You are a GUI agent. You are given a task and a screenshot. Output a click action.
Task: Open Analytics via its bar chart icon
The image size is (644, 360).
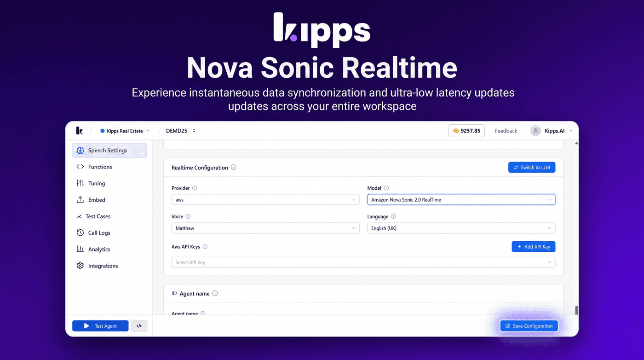pyautogui.click(x=80, y=249)
